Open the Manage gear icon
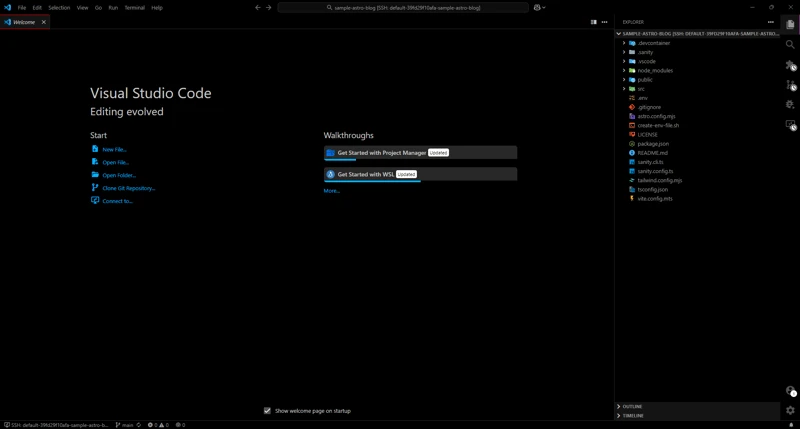This screenshot has height=429, width=800. [790, 410]
